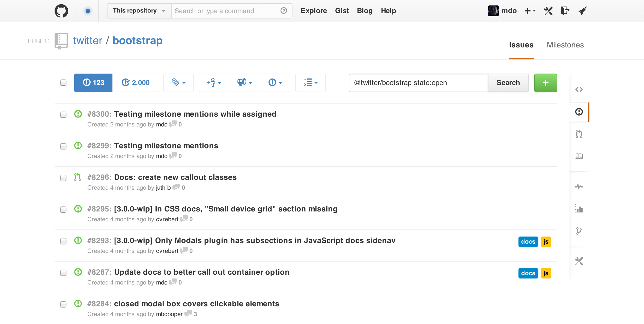Switch to the Milestones tab
The height and width of the screenshot is (324, 644).
click(x=565, y=45)
